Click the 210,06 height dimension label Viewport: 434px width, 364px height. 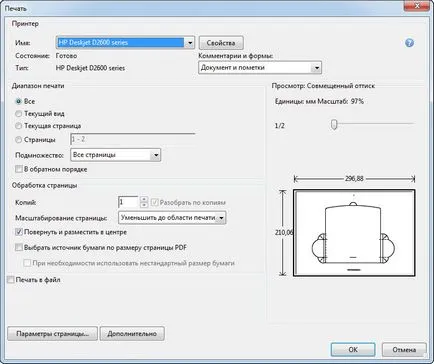tap(284, 233)
